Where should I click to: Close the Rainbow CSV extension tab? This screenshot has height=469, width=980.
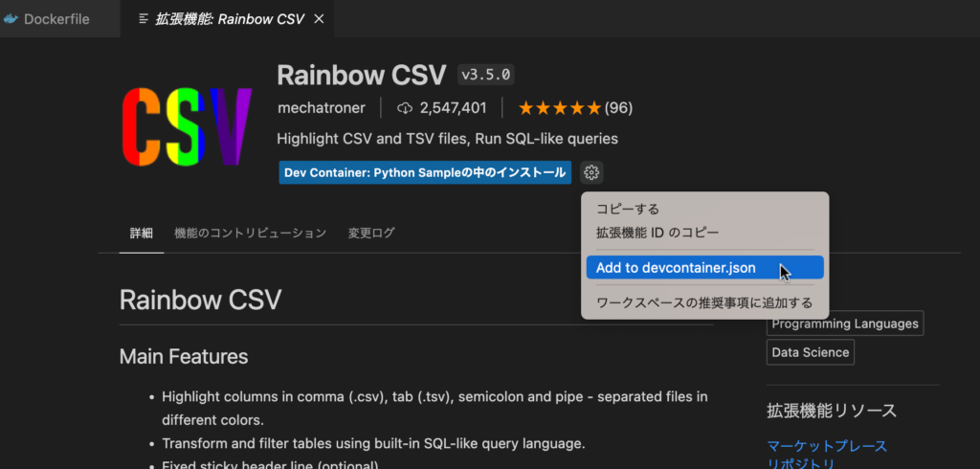pyautogui.click(x=319, y=19)
